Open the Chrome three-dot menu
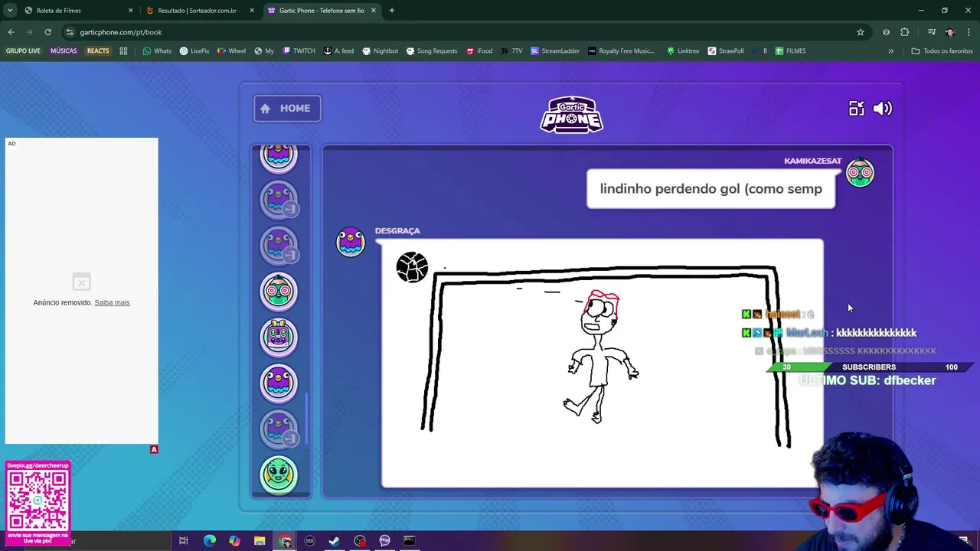This screenshot has width=980, height=551. [968, 32]
